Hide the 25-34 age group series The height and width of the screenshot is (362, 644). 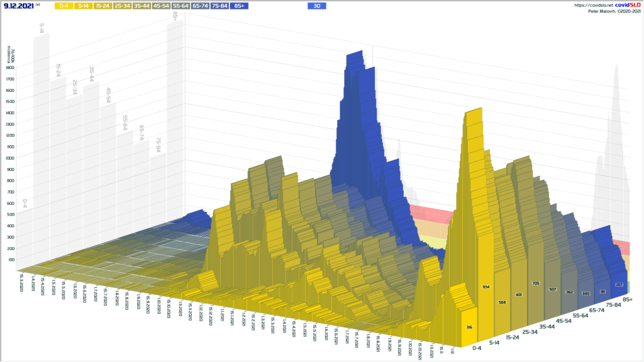click(x=123, y=6)
